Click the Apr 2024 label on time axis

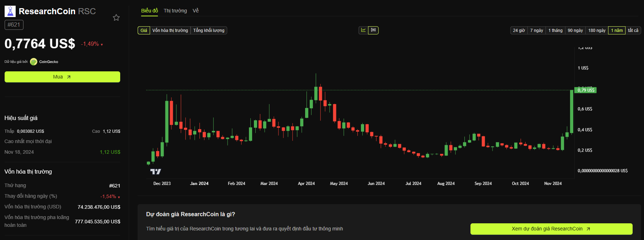306,184
